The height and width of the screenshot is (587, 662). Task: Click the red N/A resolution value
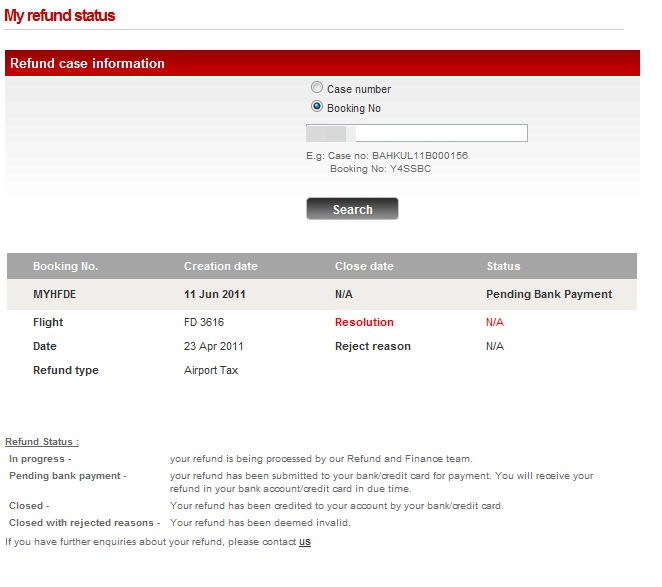(x=494, y=322)
